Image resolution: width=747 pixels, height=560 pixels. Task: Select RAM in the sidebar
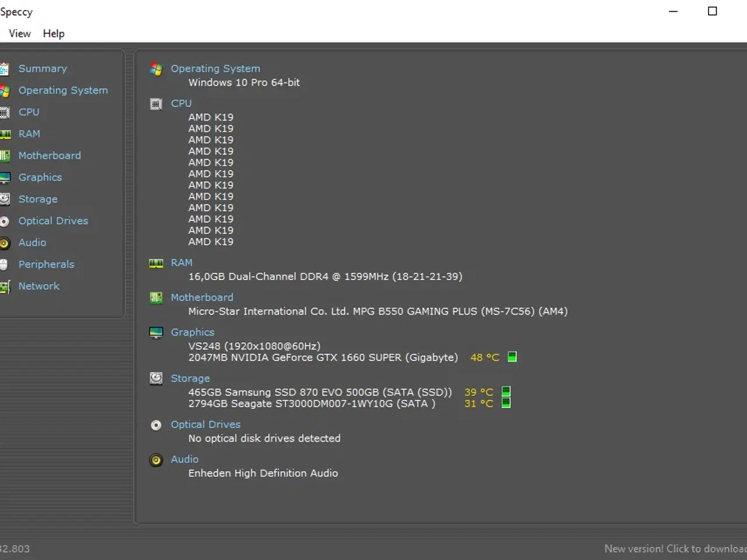click(x=29, y=134)
